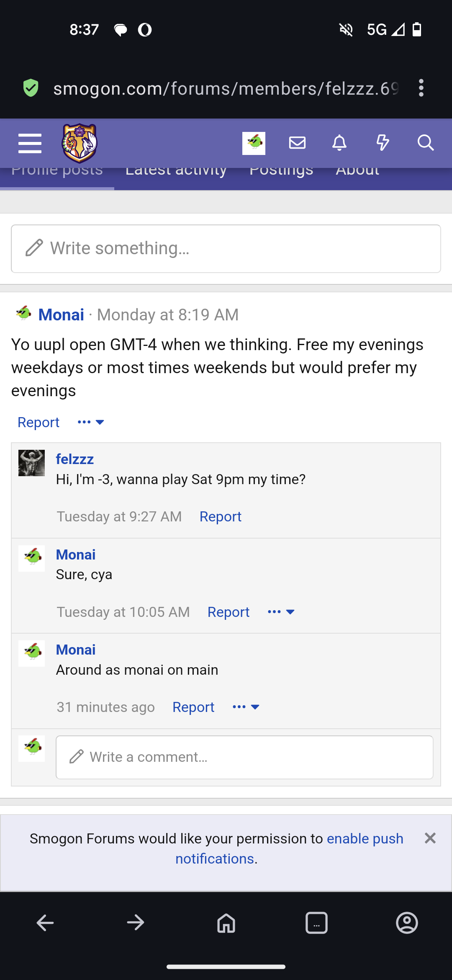Report felzzz's comment
This screenshot has height=980, width=452.
click(x=221, y=517)
